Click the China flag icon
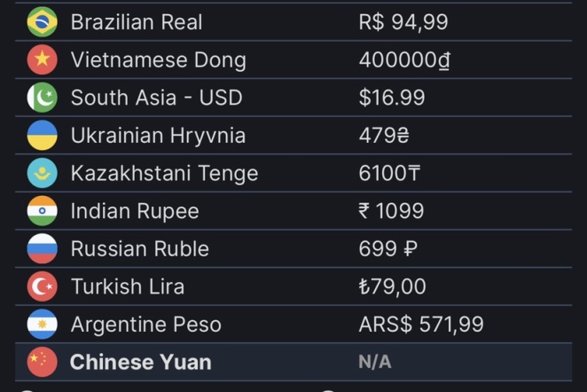 (x=43, y=362)
